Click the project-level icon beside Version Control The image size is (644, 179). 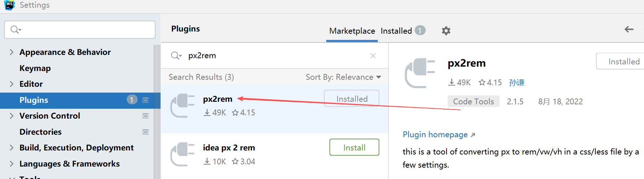click(x=146, y=116)
